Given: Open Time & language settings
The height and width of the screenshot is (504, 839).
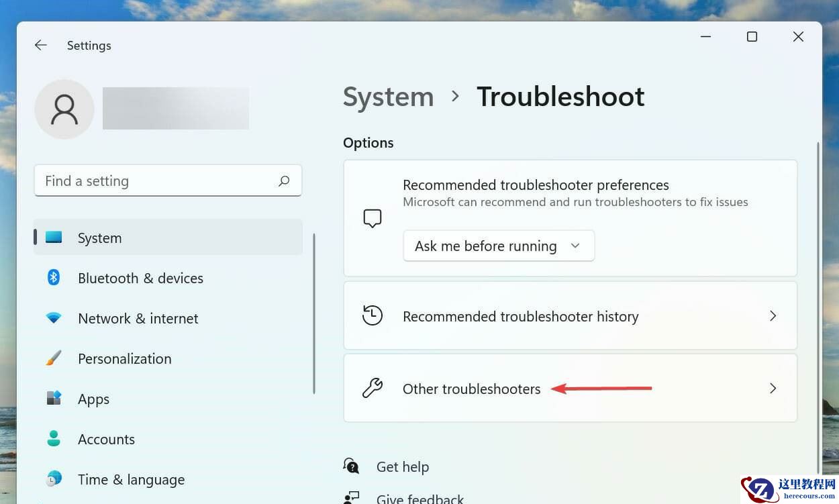Looking at the screenshot, I should point(168,479).
